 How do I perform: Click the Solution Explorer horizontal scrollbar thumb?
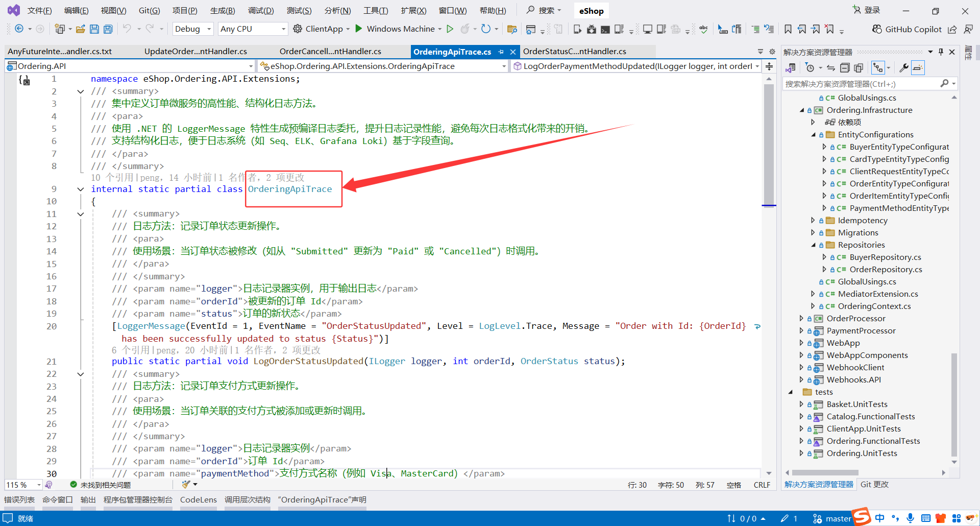[x=825, y=473]
